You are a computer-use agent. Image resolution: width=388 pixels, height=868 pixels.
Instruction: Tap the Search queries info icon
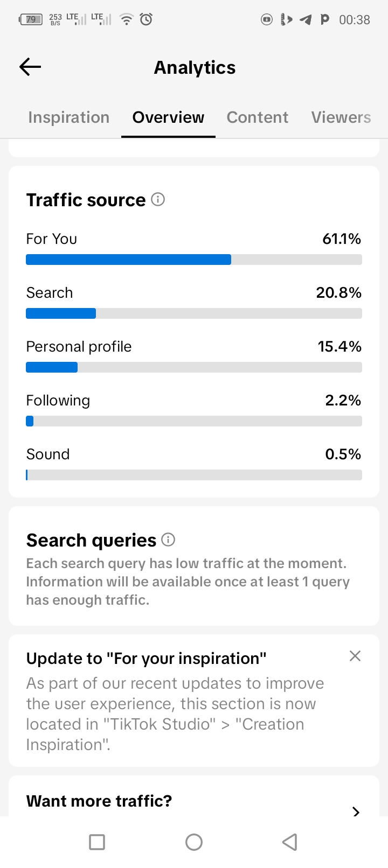[169, 540]
